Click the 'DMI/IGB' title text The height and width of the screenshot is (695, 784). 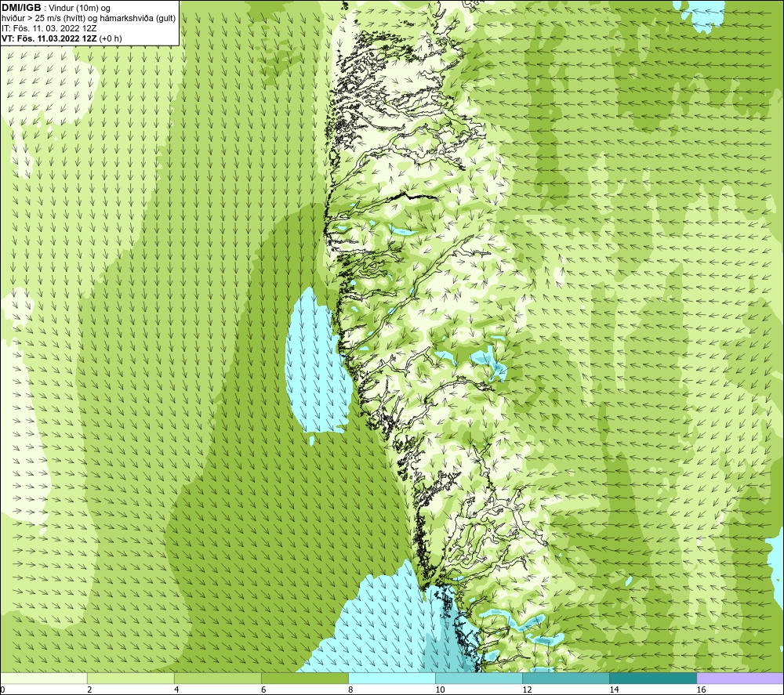21,8
